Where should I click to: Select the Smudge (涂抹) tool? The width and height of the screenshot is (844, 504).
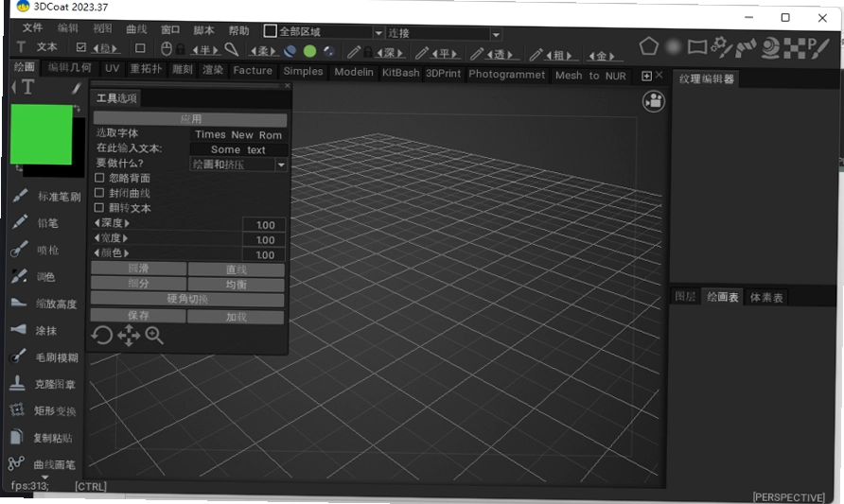34,330
